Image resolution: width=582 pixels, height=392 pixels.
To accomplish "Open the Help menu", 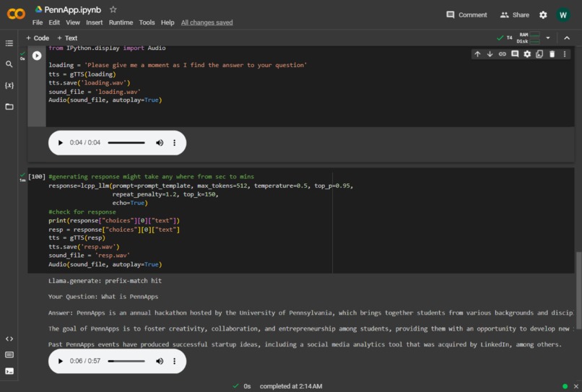I will pos(168,22).
